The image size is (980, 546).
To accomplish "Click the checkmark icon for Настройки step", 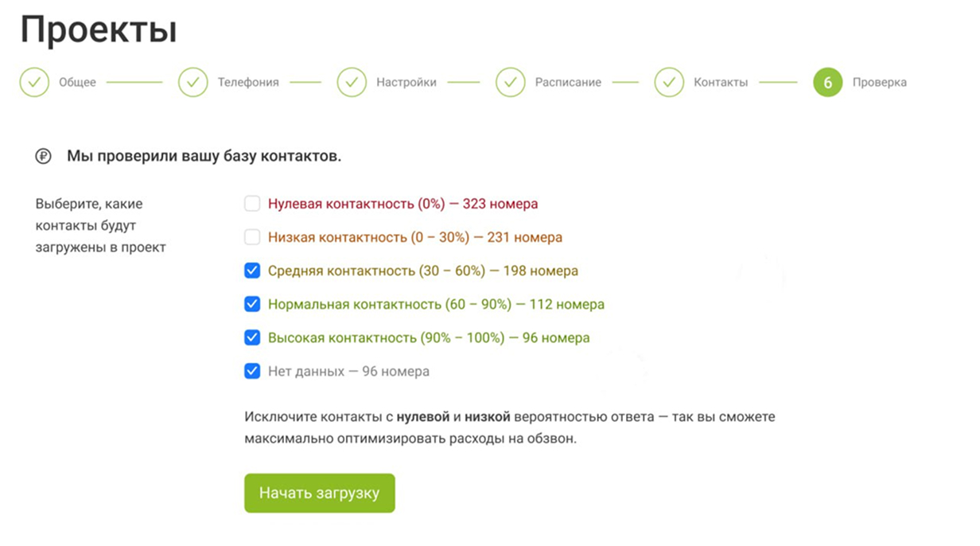I will (x=352, y=82).
